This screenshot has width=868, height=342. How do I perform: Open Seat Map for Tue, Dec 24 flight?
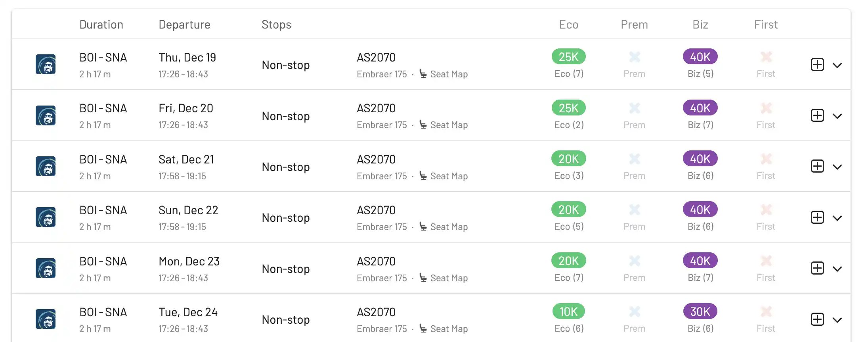pyautogui.click(x=448, y=329)
